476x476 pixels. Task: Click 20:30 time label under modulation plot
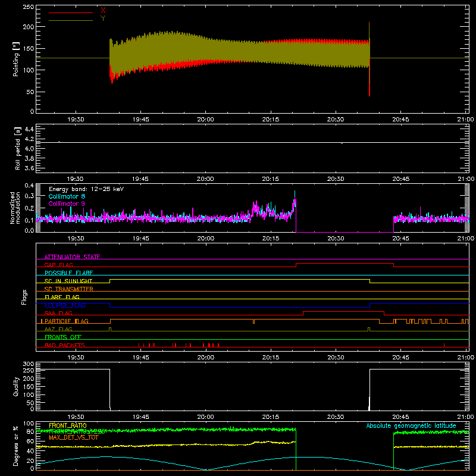(336, 239)
